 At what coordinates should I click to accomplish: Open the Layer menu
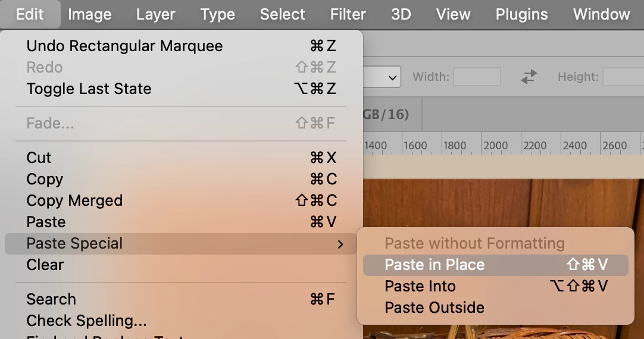pyautogui.click(x=155, y=14)
